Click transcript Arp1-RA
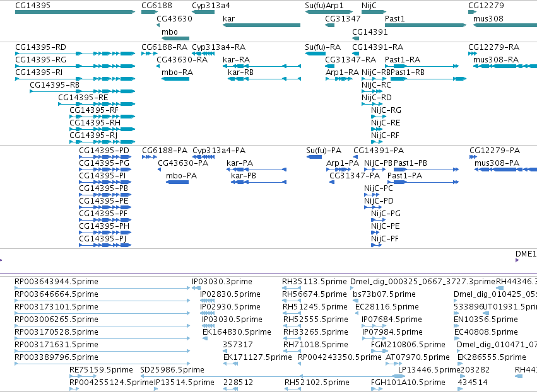Image resolution: width=537 pixels, height=392 pixels. pos(342,72)
